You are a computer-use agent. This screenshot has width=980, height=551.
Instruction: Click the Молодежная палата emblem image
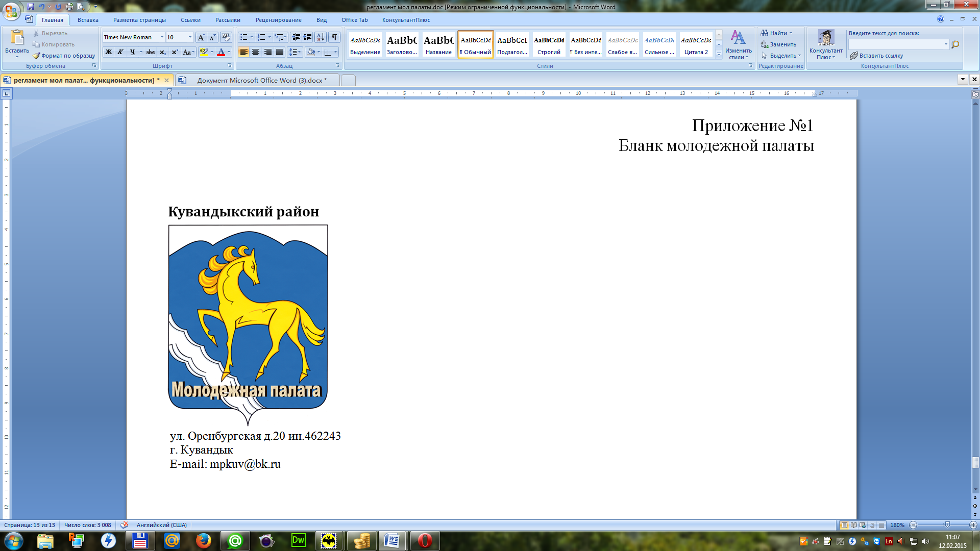click(248, 324)
